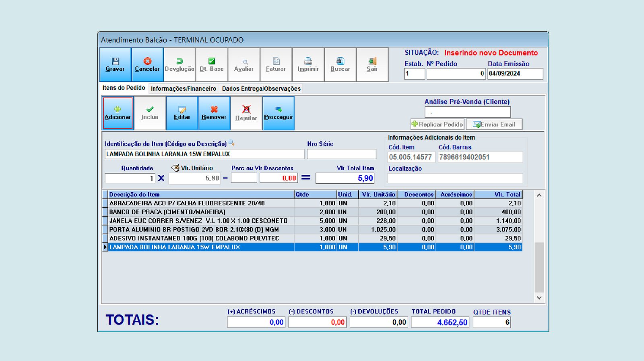
Task: Click the price tag icon near Vlr. Unitário
Action: pyautogui.click(x=175, y=168)
